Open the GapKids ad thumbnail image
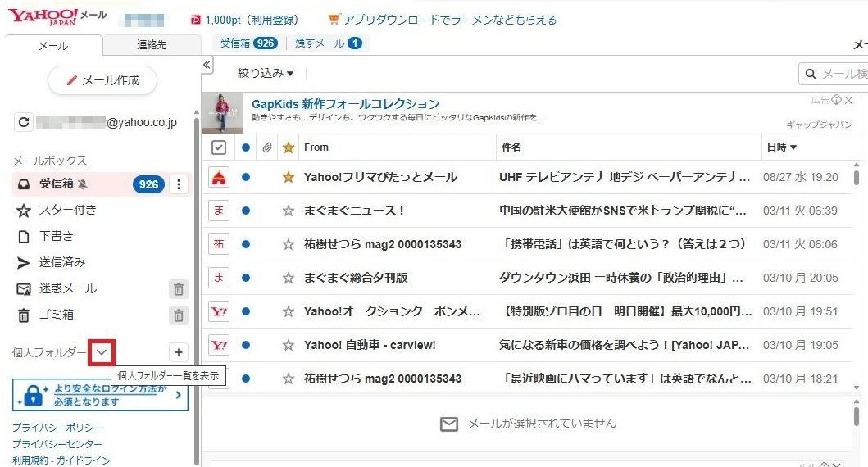Screen dimensions: 868x467 click(222, 111)
